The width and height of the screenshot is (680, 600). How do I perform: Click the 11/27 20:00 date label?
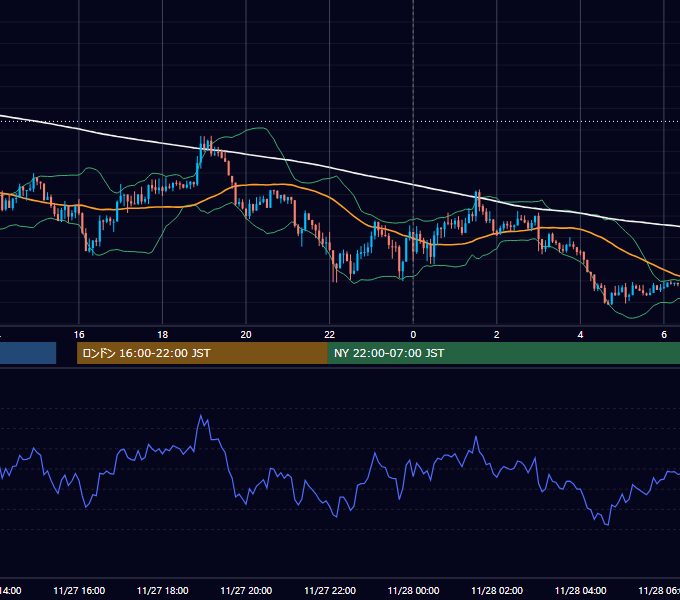click(x=246, y=590)
